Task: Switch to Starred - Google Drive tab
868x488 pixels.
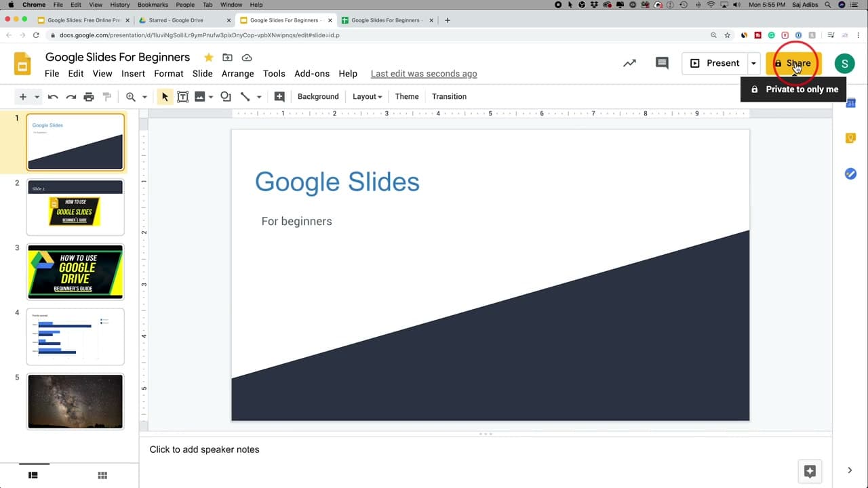Action: tap(184, 20)
